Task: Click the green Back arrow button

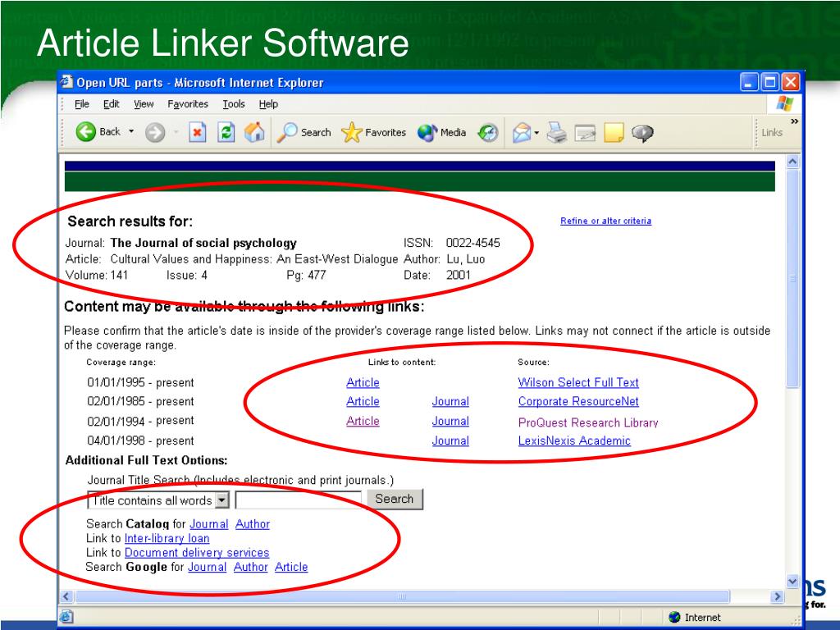Action: (85, 132)
